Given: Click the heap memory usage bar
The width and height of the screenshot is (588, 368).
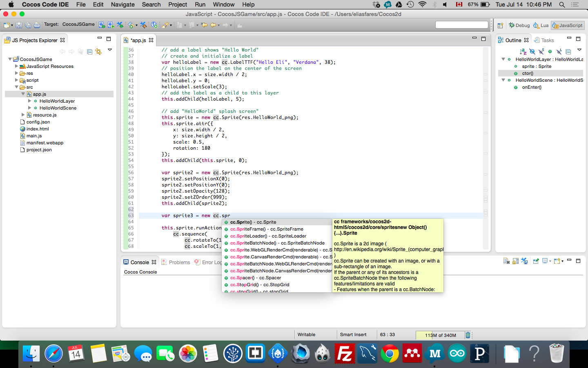Looking at the screenshot, I should (440, 335).
